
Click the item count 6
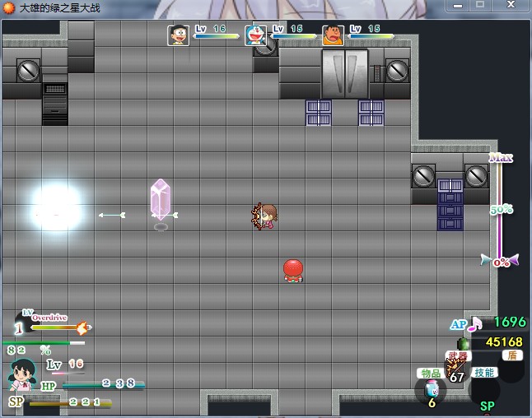tap(432, 402)
